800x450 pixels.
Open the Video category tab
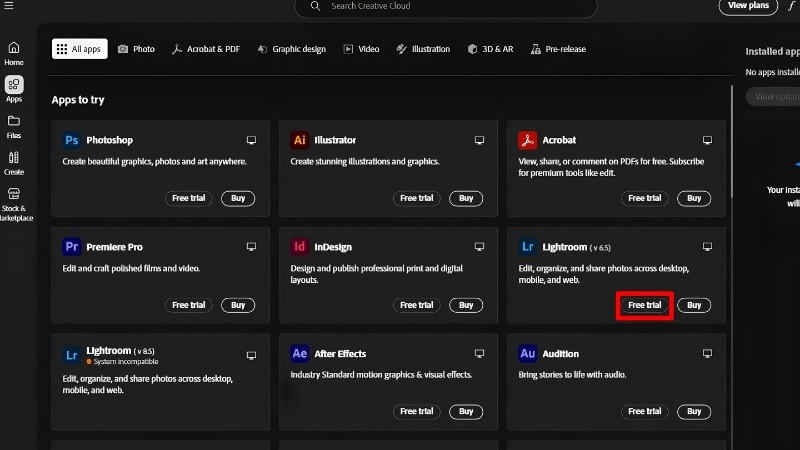[x=361, y=49]
